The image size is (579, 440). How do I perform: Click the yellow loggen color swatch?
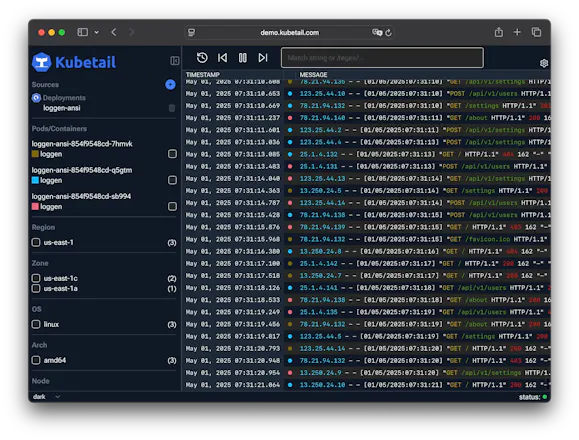[x=35, y=154]
